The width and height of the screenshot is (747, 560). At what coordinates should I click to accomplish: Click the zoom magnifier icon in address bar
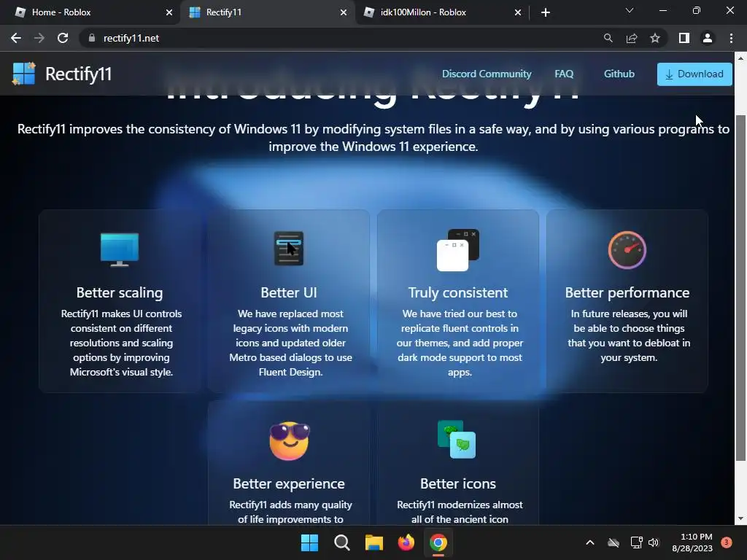click(608, 38)
